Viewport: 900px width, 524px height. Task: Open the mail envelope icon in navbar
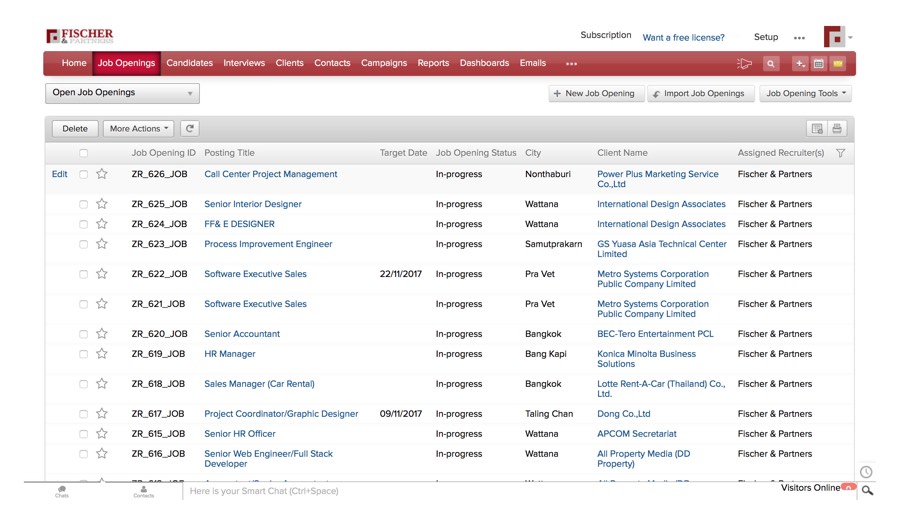coord(838,64)
